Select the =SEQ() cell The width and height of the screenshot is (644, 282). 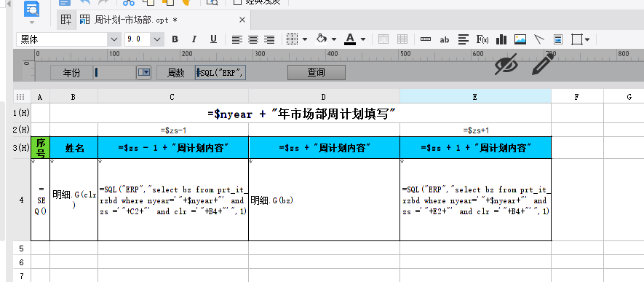[x=40, y=200]
